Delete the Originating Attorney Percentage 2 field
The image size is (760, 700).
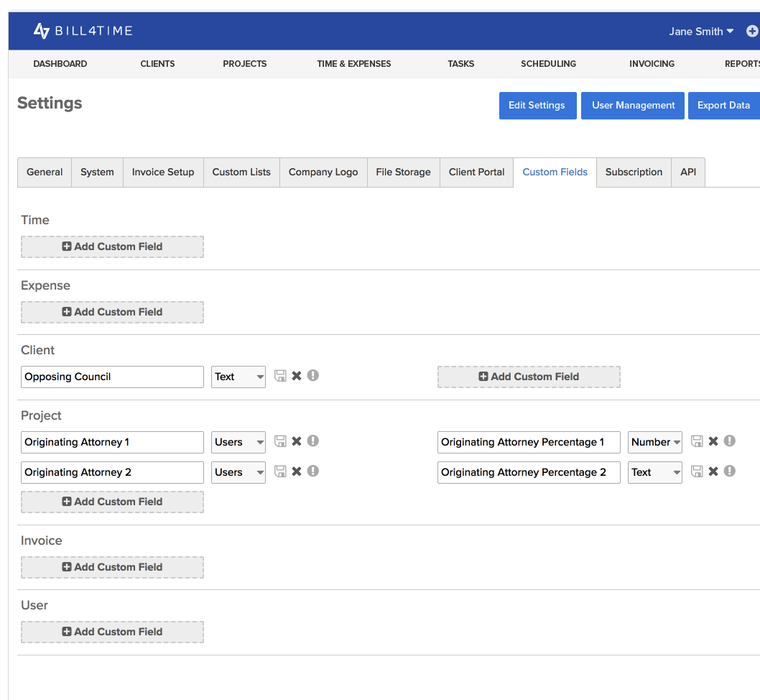pyautogui.click(x=713, y=471)
